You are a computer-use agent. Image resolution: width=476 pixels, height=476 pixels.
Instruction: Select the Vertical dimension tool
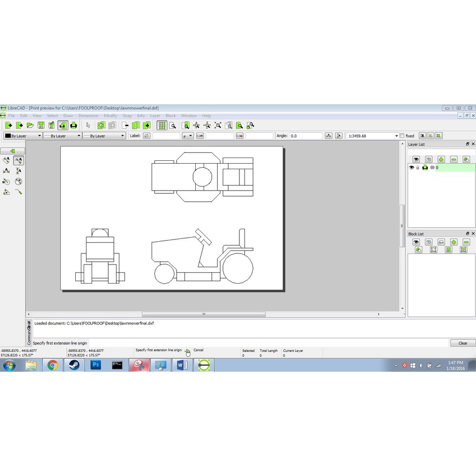19,171
